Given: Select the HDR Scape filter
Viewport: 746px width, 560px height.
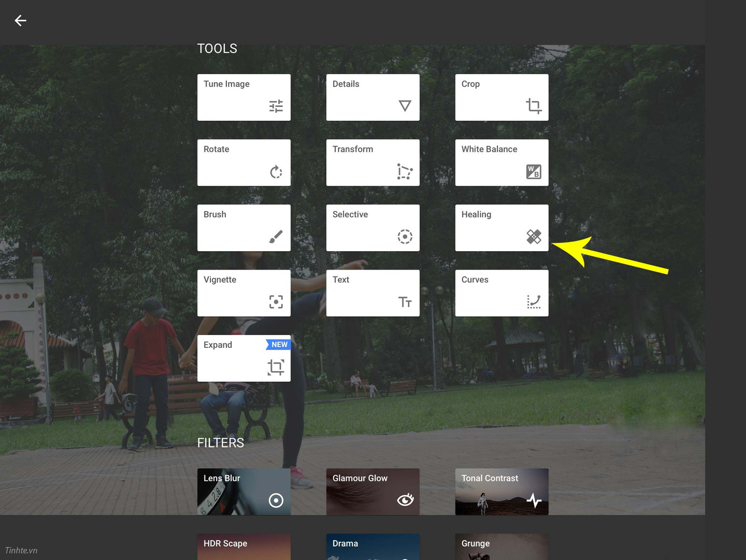Looking at the screenshot, I should coord(244,547).
